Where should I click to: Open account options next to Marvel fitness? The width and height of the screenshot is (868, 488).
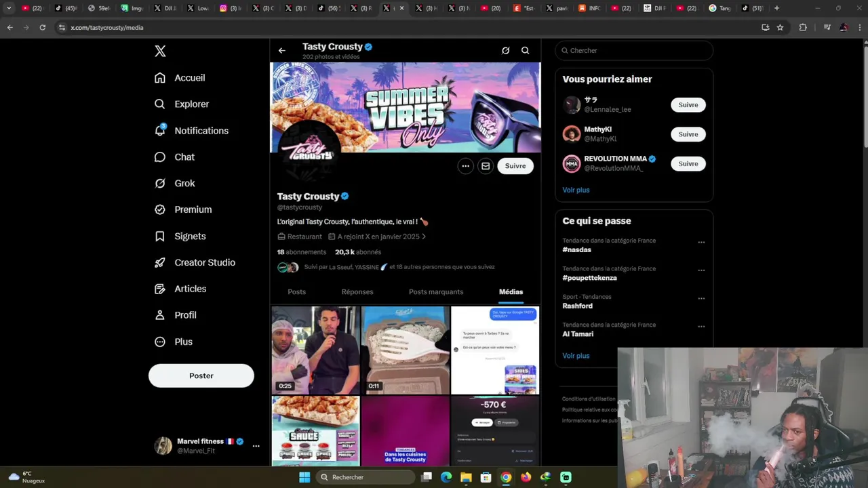(256, 446)
